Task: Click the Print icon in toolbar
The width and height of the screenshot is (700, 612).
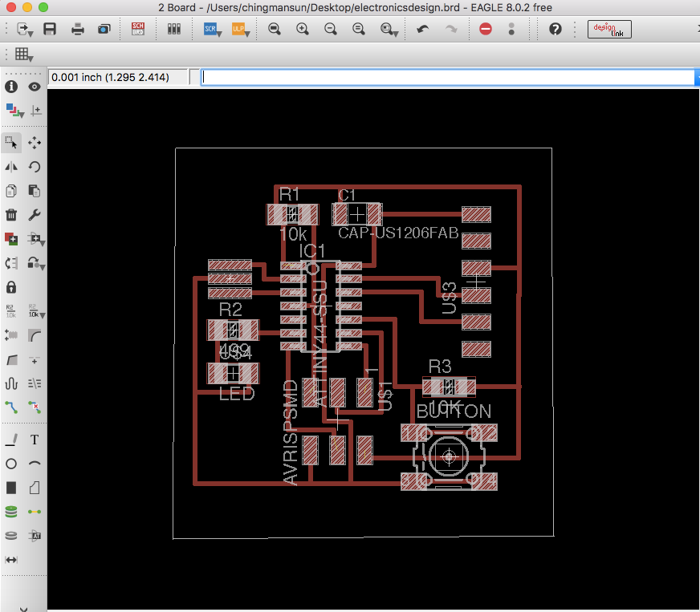Action: click(78, 29)
